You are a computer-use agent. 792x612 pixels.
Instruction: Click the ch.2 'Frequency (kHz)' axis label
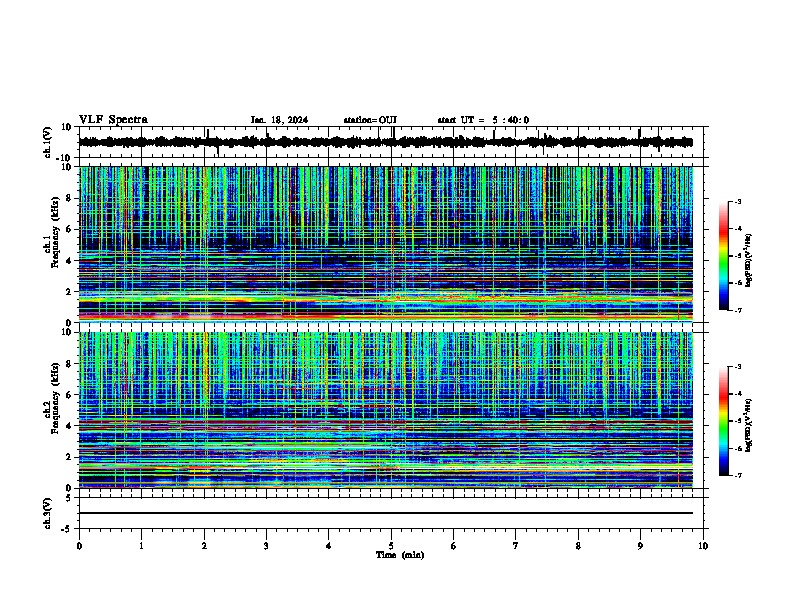click(x=54, y=398)
